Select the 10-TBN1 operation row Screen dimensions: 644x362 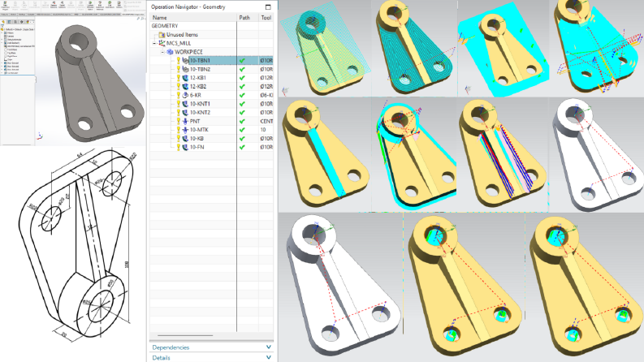(x=211, y=60)
